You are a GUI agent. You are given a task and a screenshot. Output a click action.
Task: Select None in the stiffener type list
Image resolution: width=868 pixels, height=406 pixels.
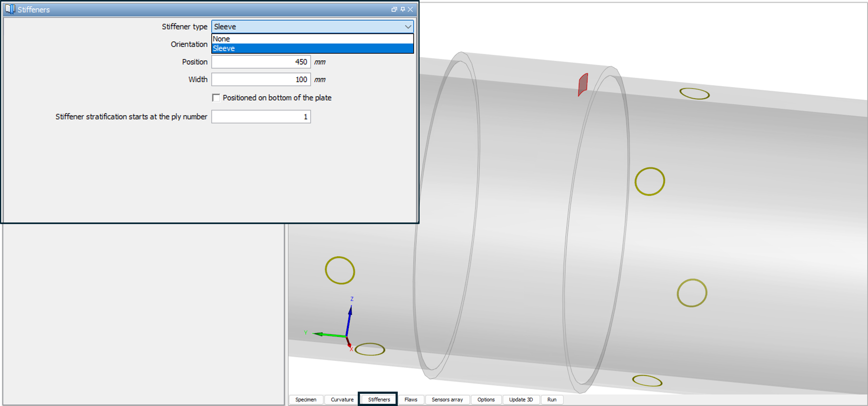[x=312, y=39]
